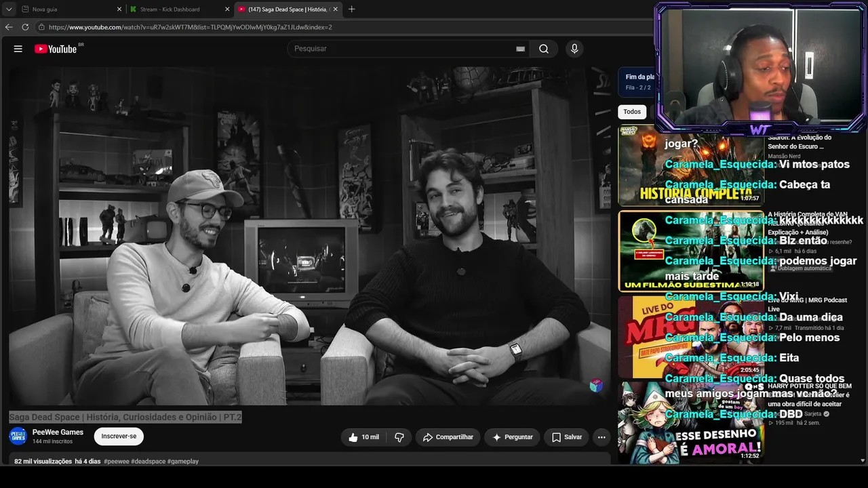The image size is (868, 488).
Task: Share the video via Compartilhar
Action: pos(448,437)
